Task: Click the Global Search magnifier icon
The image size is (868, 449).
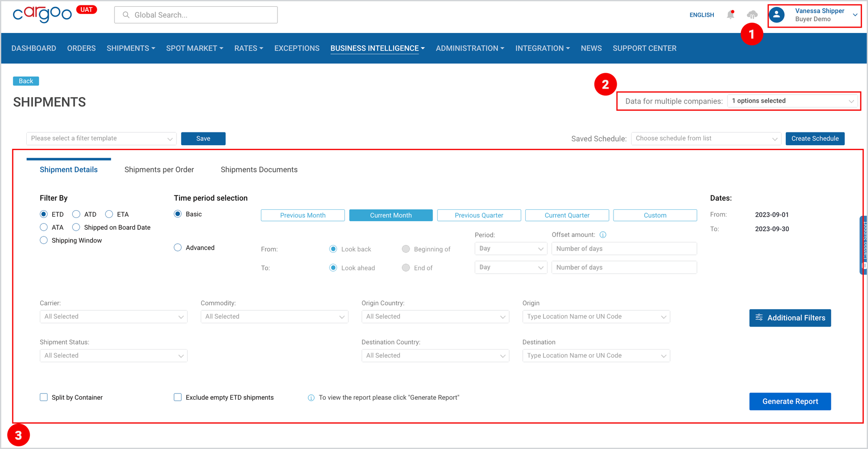Action: coord(126,15)
